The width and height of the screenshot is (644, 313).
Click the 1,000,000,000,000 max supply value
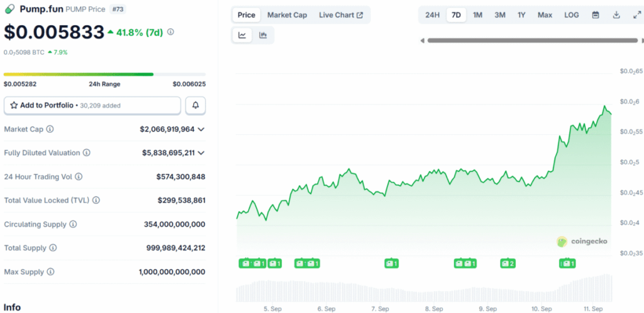pyautogui.click(x=172, y=272)
